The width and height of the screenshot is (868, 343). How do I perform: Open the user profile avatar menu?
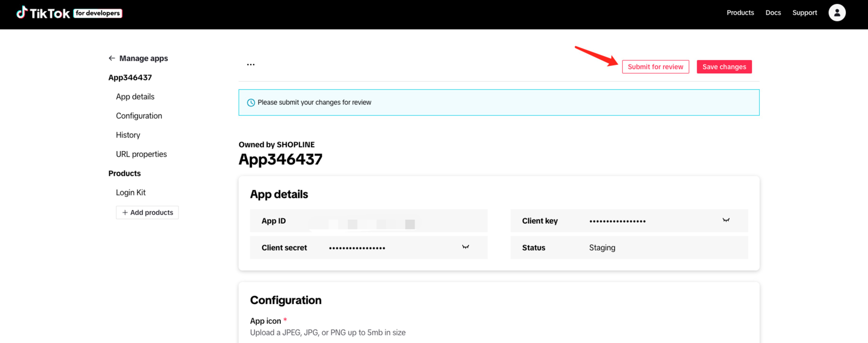tap(837, 13)
